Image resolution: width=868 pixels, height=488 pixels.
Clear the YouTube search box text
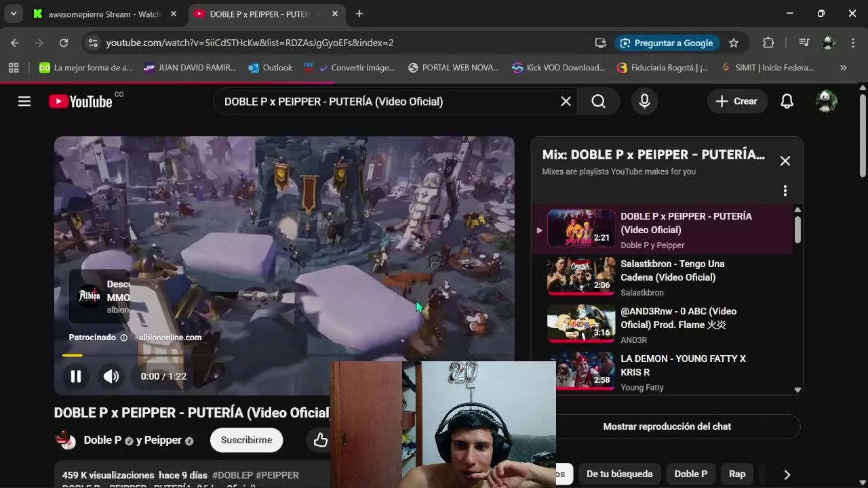(566, 101)
